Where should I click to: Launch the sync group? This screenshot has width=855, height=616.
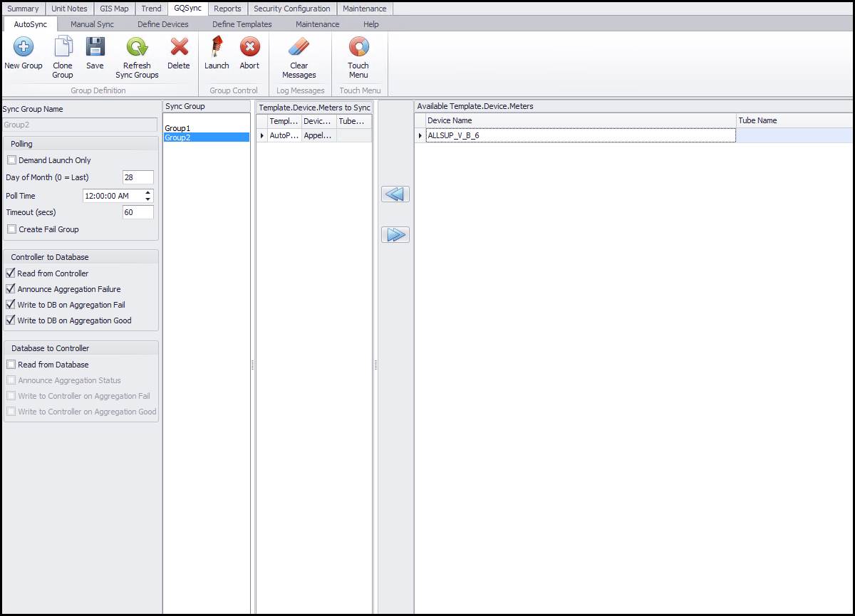tap(217, 48)
